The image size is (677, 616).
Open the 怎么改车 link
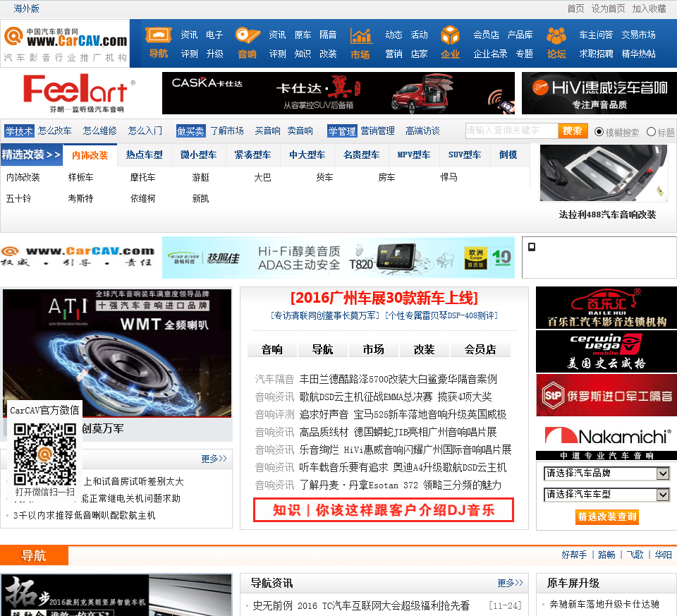click(x=54, y=131)
